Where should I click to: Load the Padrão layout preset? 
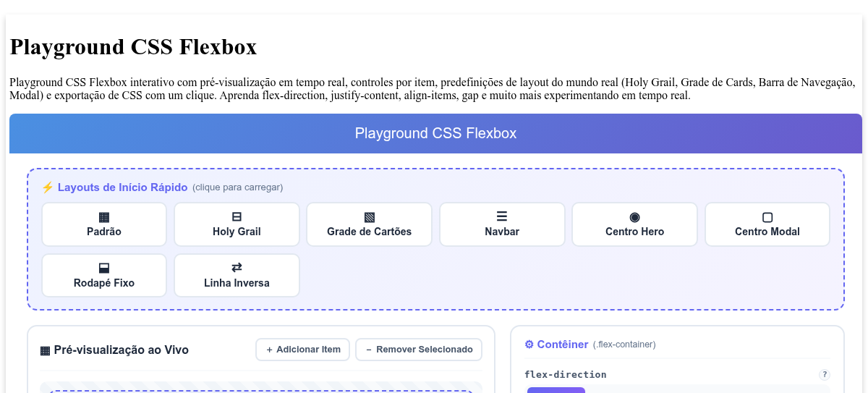click(x=104, y=224)
